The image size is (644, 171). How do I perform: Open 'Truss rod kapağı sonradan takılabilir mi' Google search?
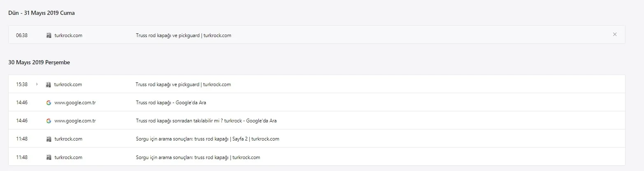click(206, 121)
